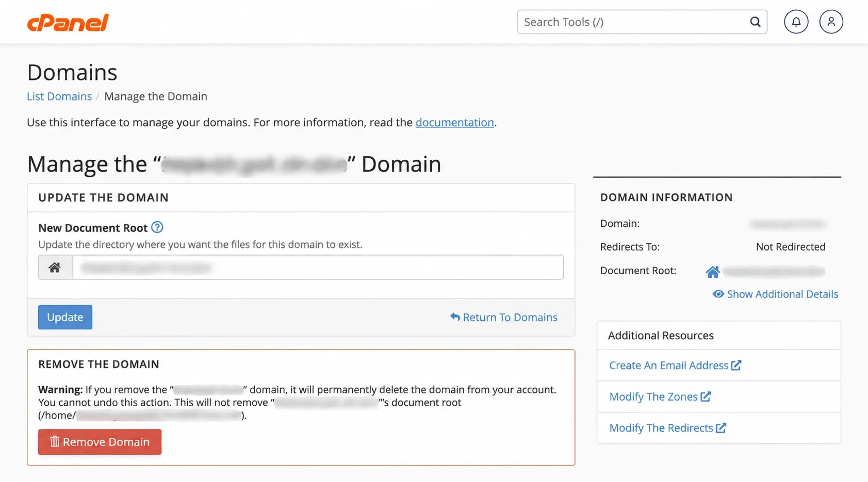The width and height of the screenshot is (868, 482).
Task: Click the red Remove Domain button
Action: pos(100,442)
